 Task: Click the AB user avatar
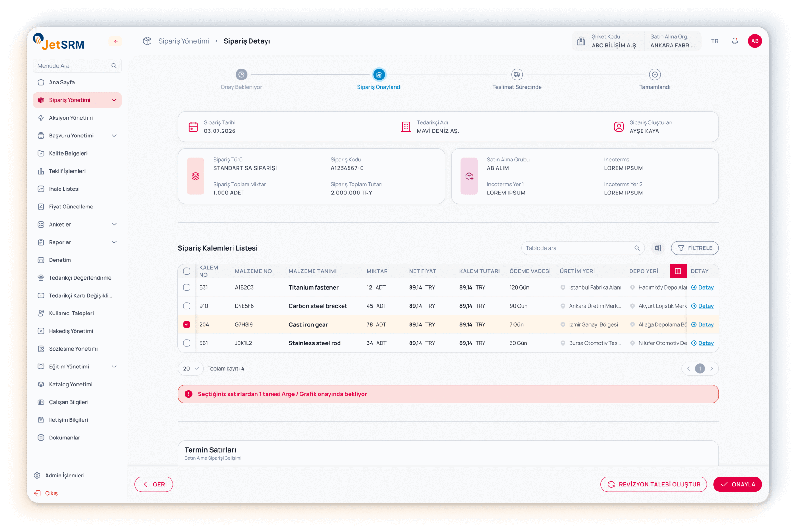(755, 41)
